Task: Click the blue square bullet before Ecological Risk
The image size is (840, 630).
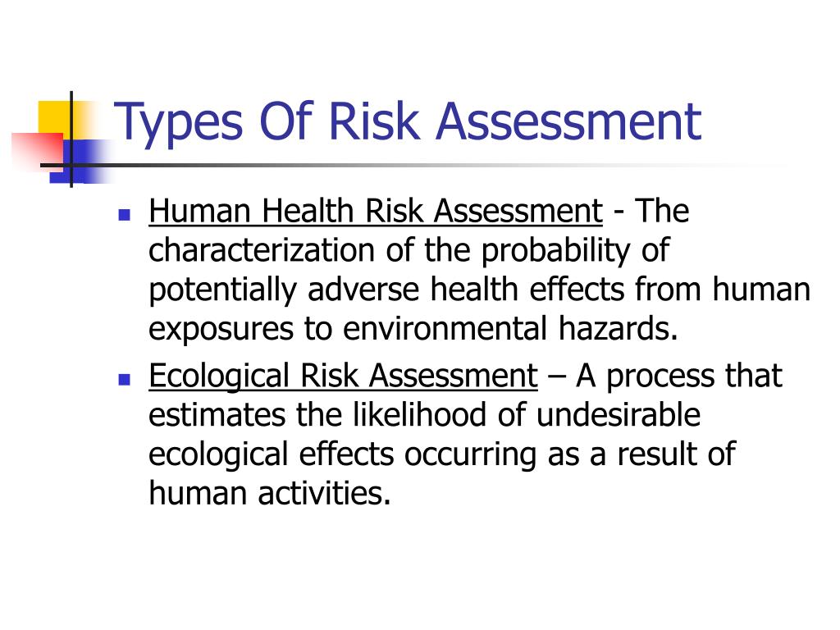Action: click(125, 380)
